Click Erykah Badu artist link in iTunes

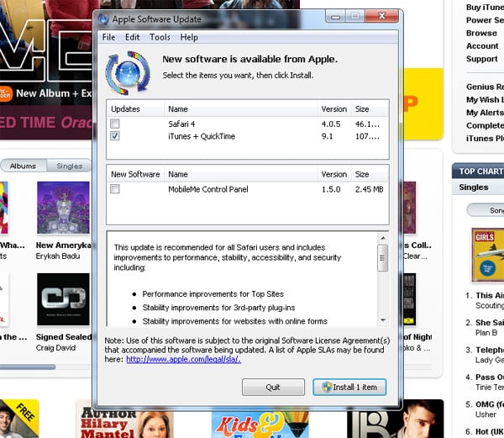[58, 256]
